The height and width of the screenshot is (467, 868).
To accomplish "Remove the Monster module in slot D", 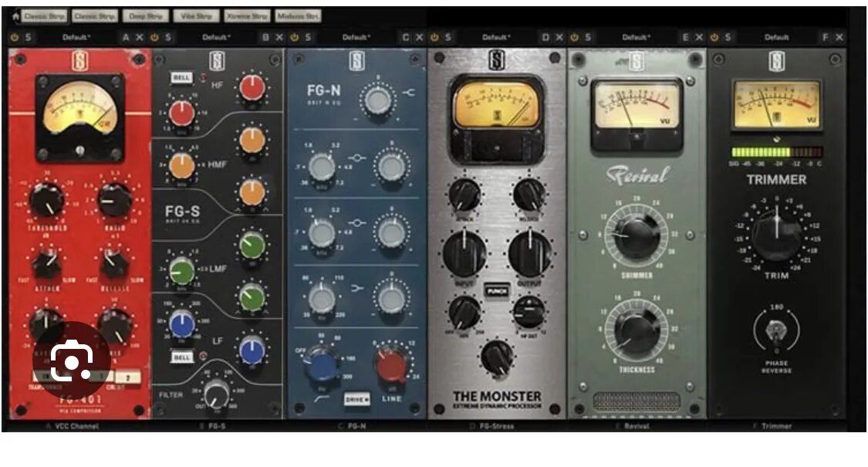I will [x=559, y=38].
